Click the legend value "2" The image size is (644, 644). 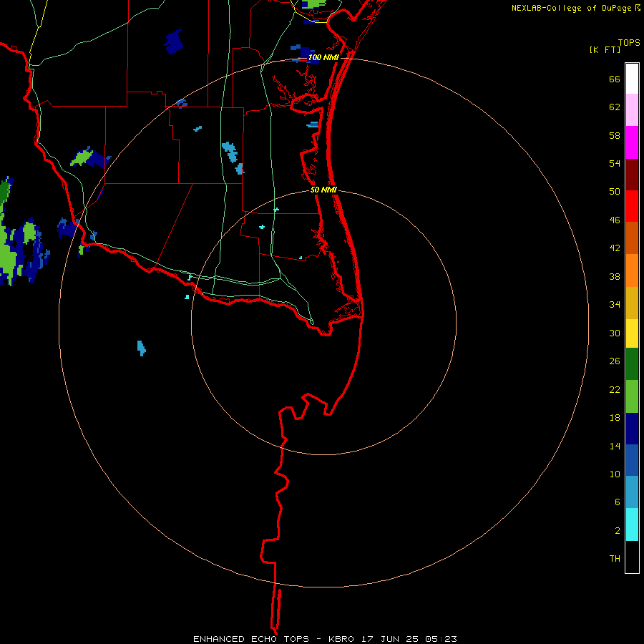click(618, 531)
